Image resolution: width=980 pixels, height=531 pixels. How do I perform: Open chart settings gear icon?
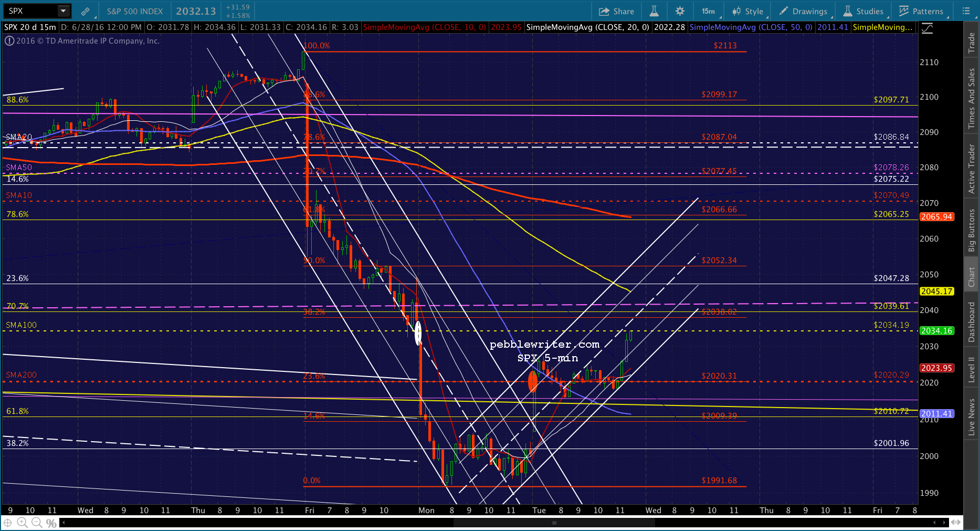pyautogui.click(x=680, y=11)
